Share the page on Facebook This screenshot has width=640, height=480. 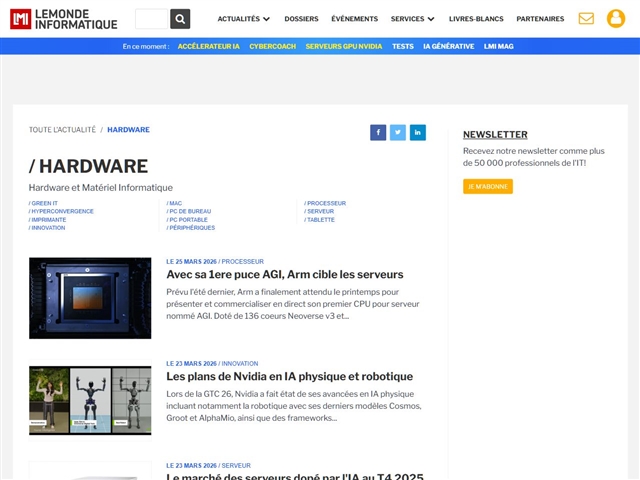(x=378, y=132)
